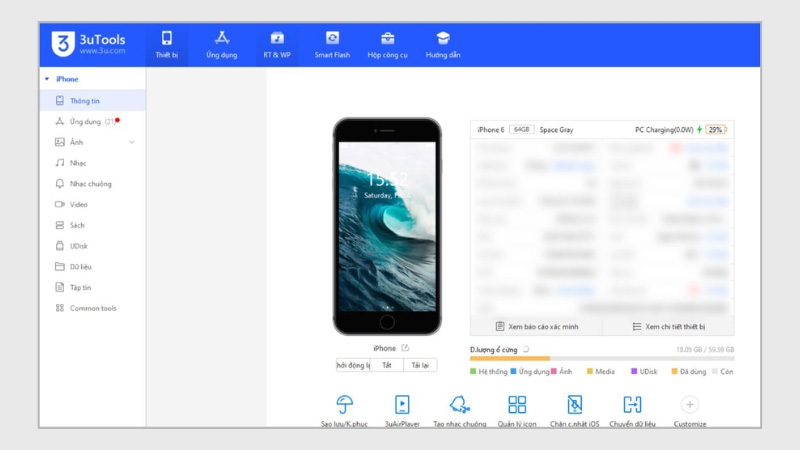Image resolution: width=800 pixels, height=450 pixels.
Task: Switch to the RT & WP tab
Action: pyautogui.click(x=277, y=44)
